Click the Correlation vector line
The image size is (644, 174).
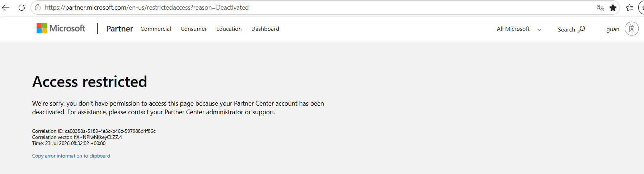coord(77,137)
